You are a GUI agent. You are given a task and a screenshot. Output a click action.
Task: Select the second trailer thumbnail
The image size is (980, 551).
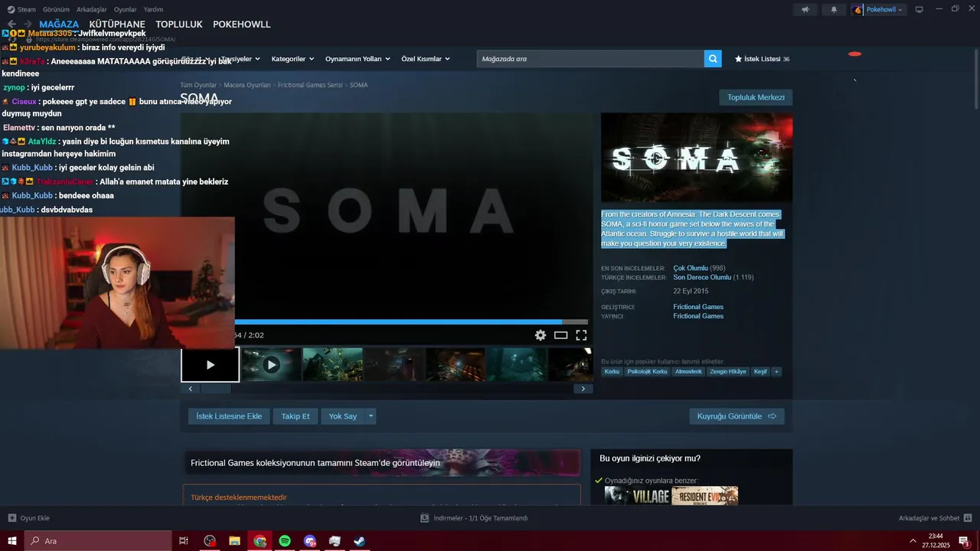click(271, 365)
